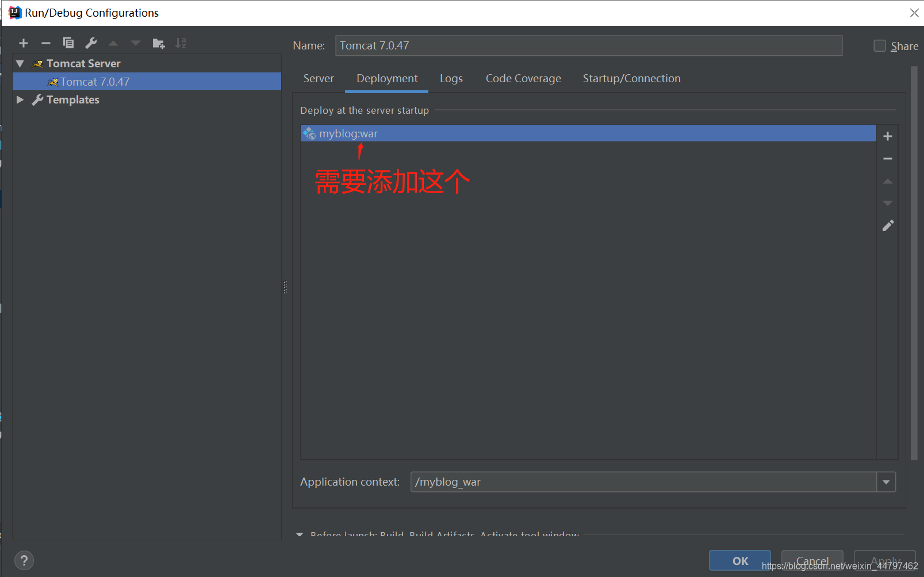Add a new configuration with the plus icon

(x=24, y=43)
